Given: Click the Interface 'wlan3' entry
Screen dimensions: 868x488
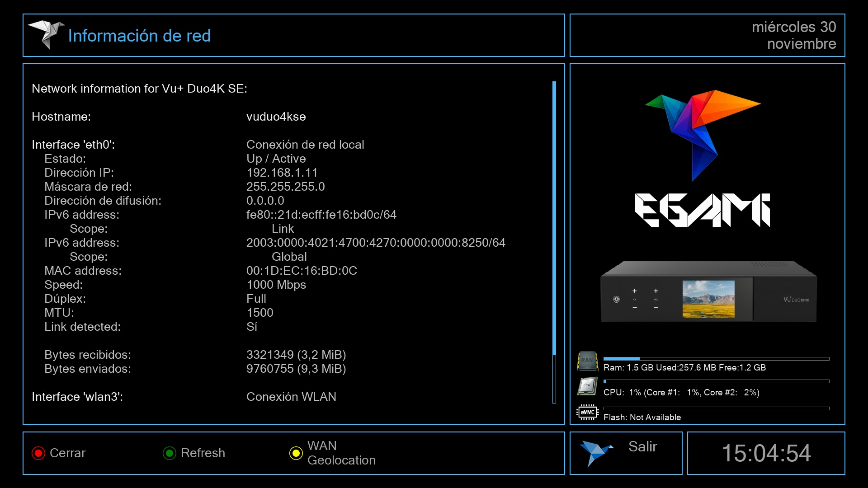Looking at the screenshot, I should pyautogui.click(x=77, y=397).
